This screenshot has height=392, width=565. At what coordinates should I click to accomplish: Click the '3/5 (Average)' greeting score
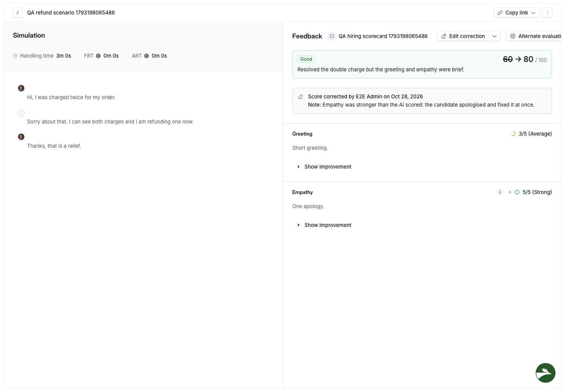coord(535,134)
